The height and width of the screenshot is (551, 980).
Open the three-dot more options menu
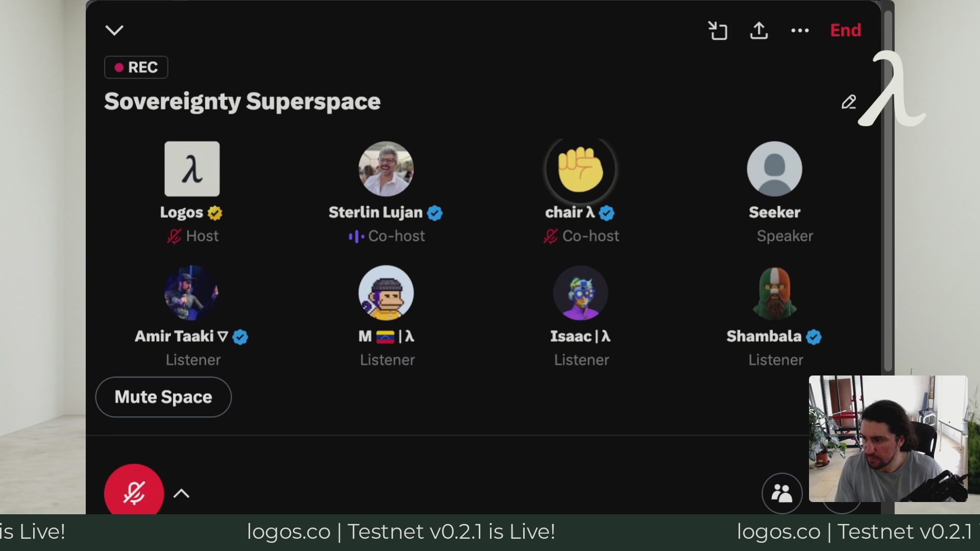(800, 31)
